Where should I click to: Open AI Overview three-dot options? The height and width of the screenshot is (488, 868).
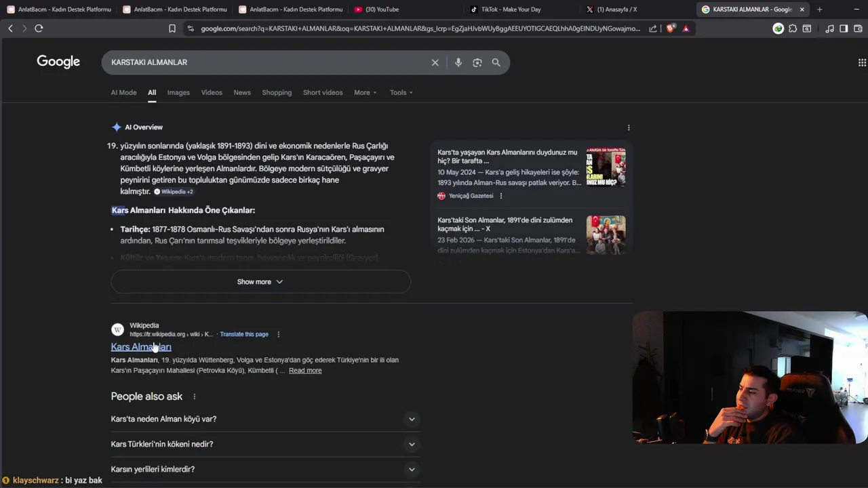(x=629, y=127)
